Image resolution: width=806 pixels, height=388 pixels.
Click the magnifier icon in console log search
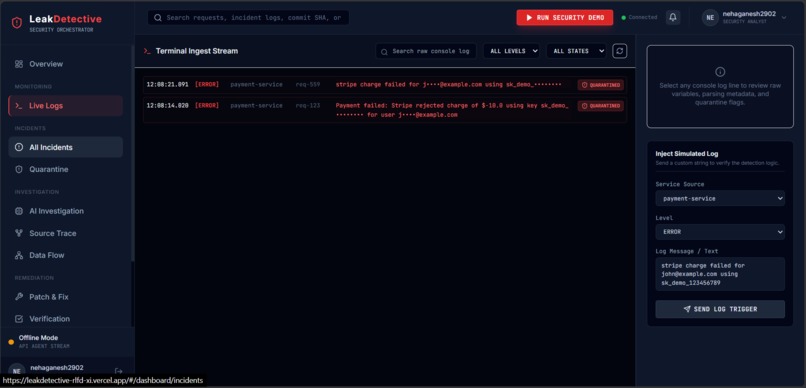click(x=384, y=51)
